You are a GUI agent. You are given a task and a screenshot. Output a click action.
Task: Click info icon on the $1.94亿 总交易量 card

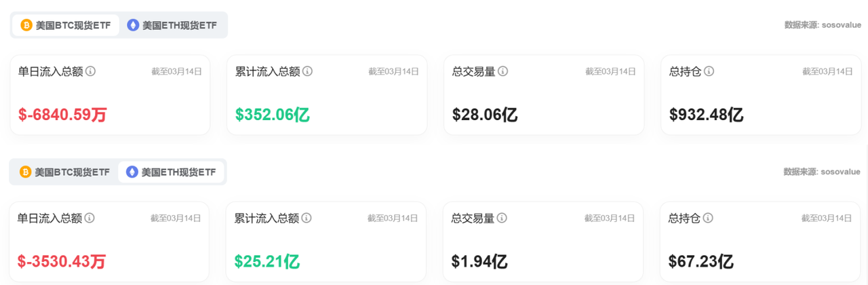pyautogui.click(x=502, y=218)
